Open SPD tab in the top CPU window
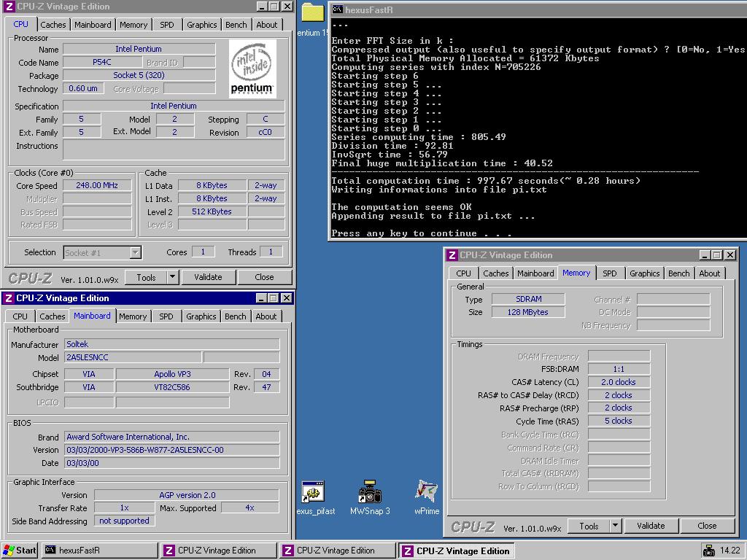This screenshot has height=560, width=747. click(167, 25)
